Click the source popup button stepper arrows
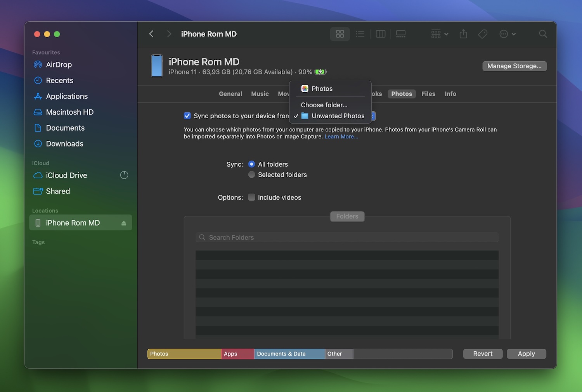The width and height of the screenshot is (582, 392). [373, 116]
